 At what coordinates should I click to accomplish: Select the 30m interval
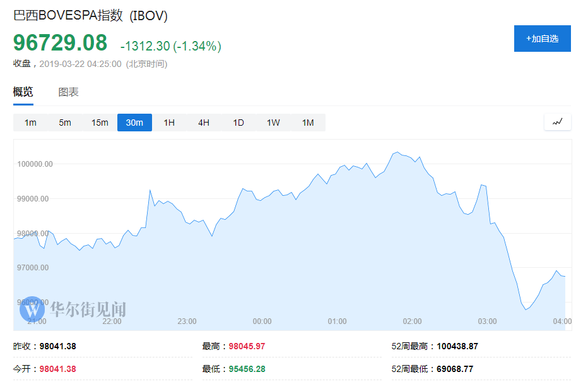(134, 123)
